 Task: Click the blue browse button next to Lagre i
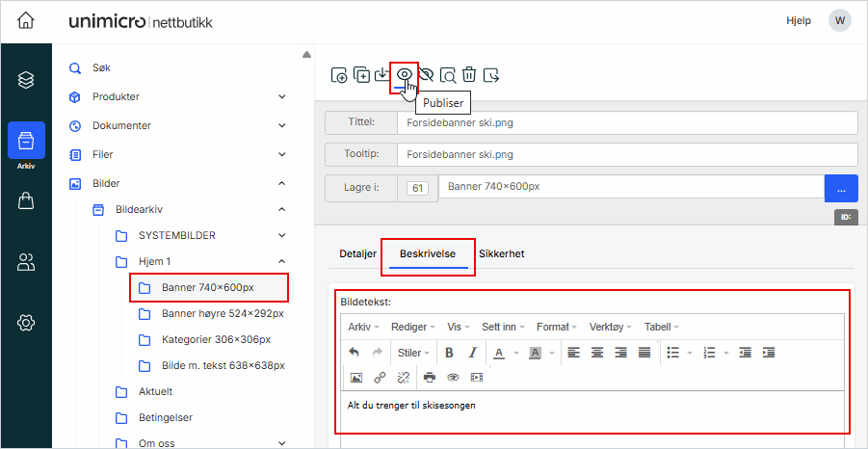pyautogui.click(x=841, y=189)
